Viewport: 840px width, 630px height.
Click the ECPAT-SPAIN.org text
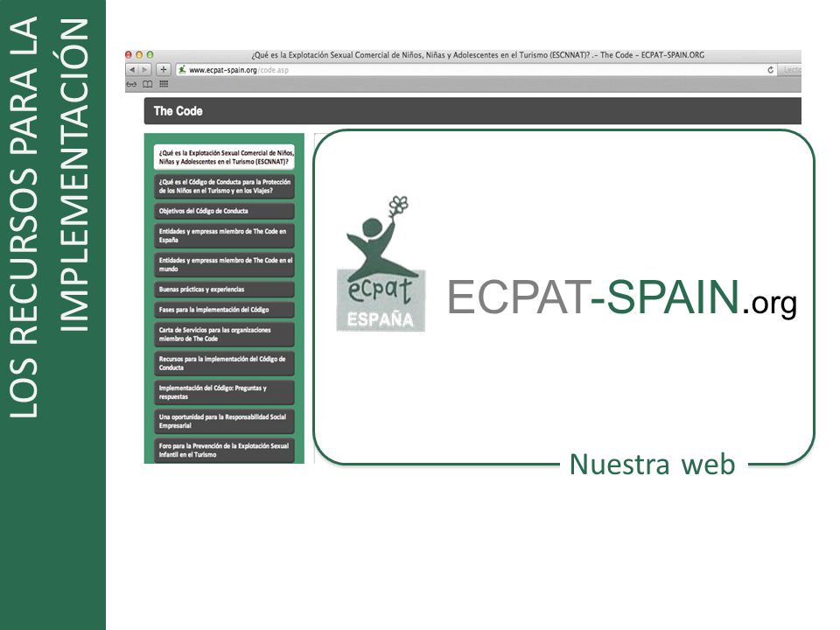[x=622, y=297]
